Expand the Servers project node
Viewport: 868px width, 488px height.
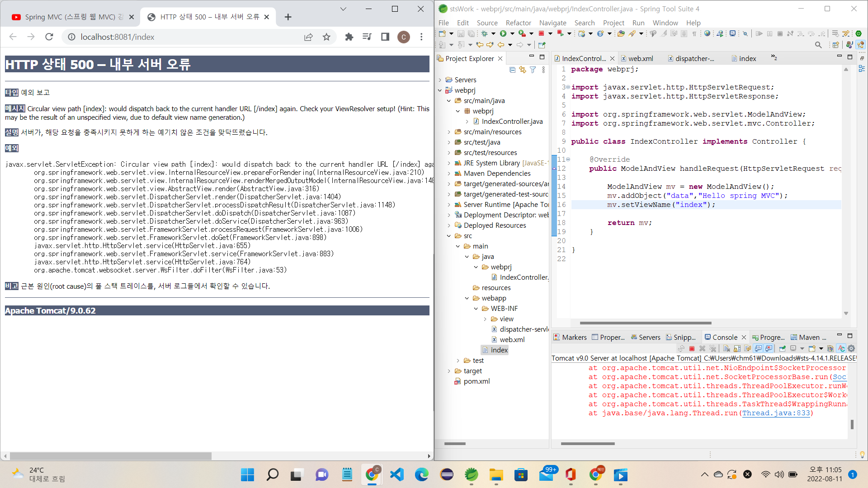(x=440, y=80)
